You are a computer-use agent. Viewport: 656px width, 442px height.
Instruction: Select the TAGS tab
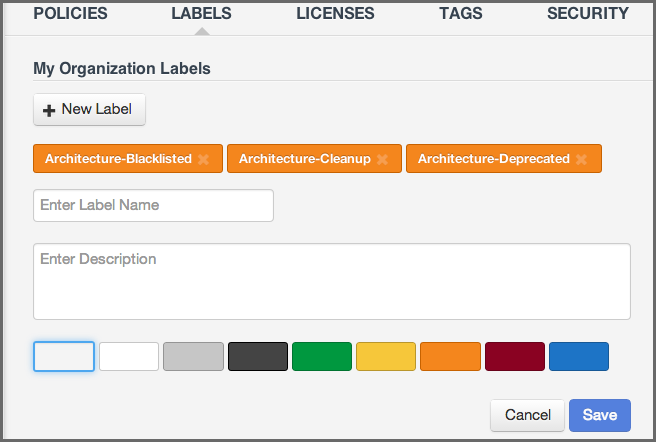(x=461, y=13)
